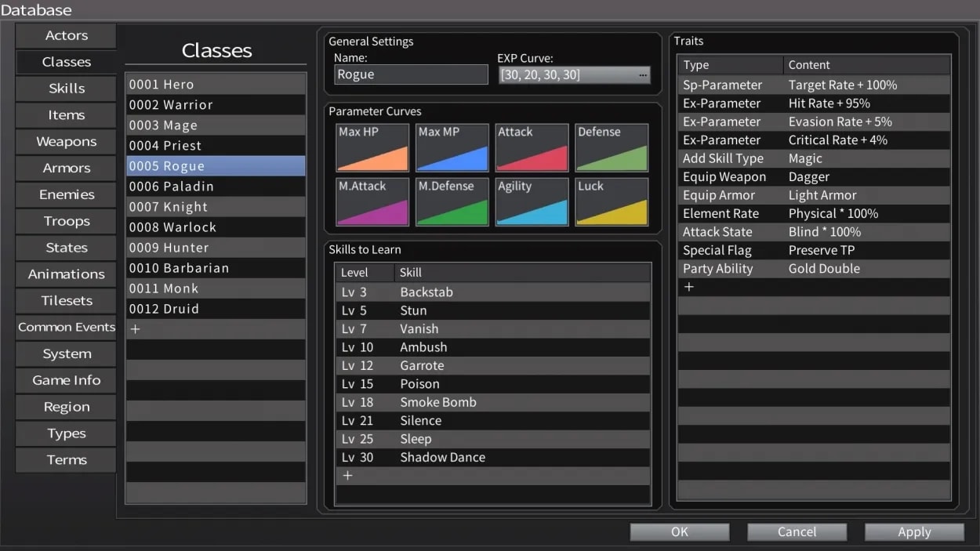
Task: Go to the Tilesets tab
Action: (66, 301)
